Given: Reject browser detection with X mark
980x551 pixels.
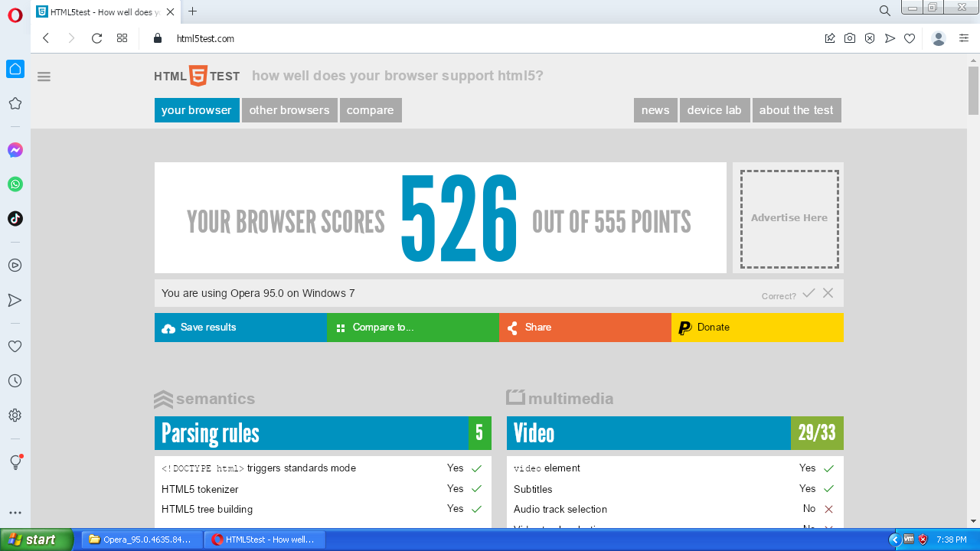Looking at the screenshot, I should click(828, 293).
